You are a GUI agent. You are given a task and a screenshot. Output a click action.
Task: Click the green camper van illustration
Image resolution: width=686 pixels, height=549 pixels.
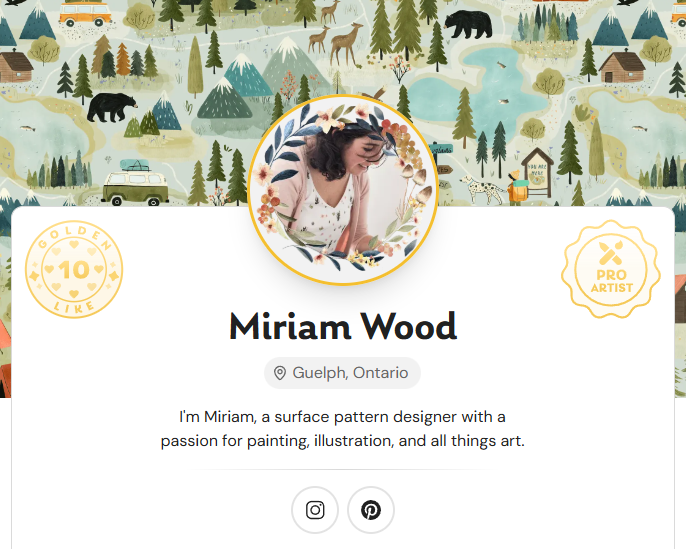click(134, 185)
